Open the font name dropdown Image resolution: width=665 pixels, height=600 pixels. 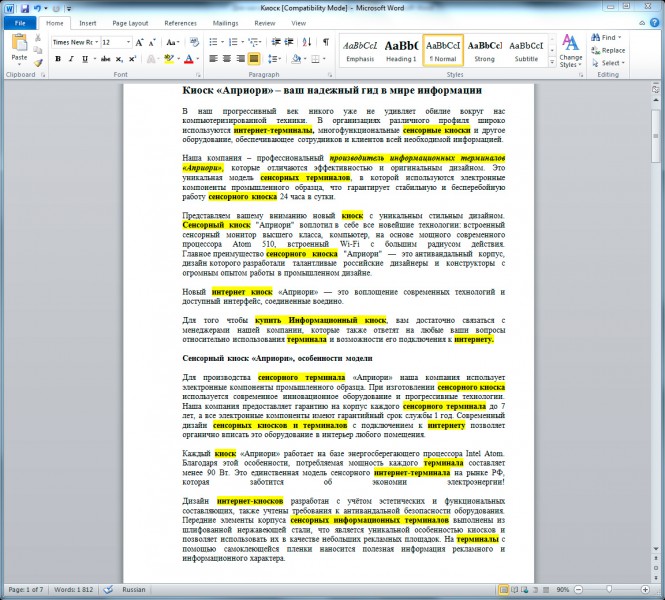point(76,42)
